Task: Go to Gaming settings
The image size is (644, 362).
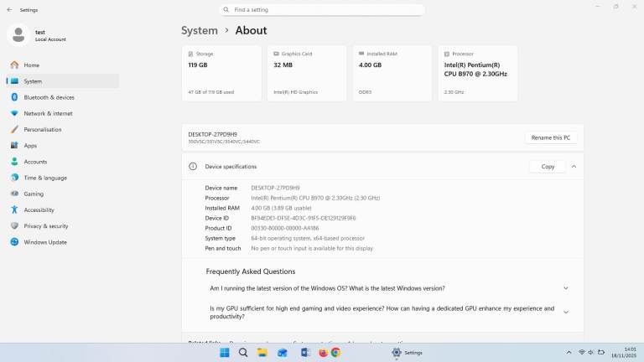Action: tap(34, 194)
